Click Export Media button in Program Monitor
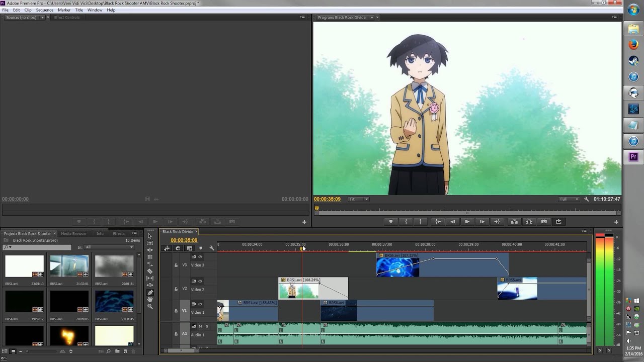The height and width of the screenshot is (362, 644). pos(558,222)
